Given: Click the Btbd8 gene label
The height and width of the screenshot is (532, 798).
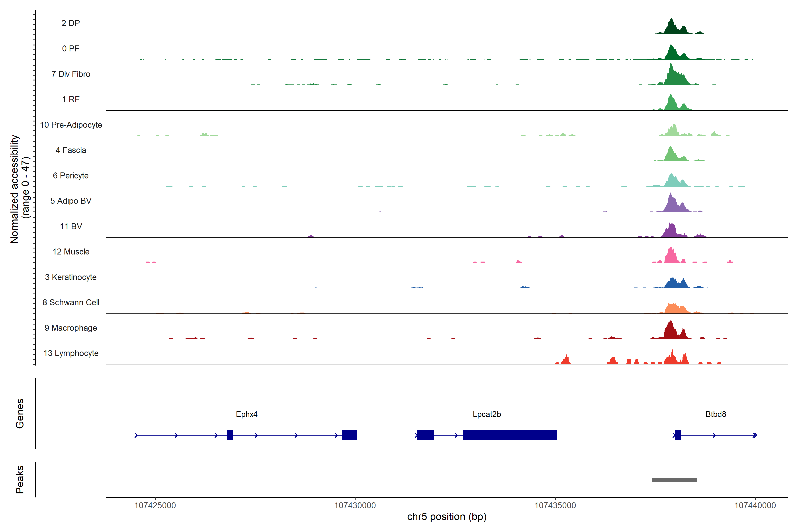Looking at the screenshot, I should click(x=716, y=414).
